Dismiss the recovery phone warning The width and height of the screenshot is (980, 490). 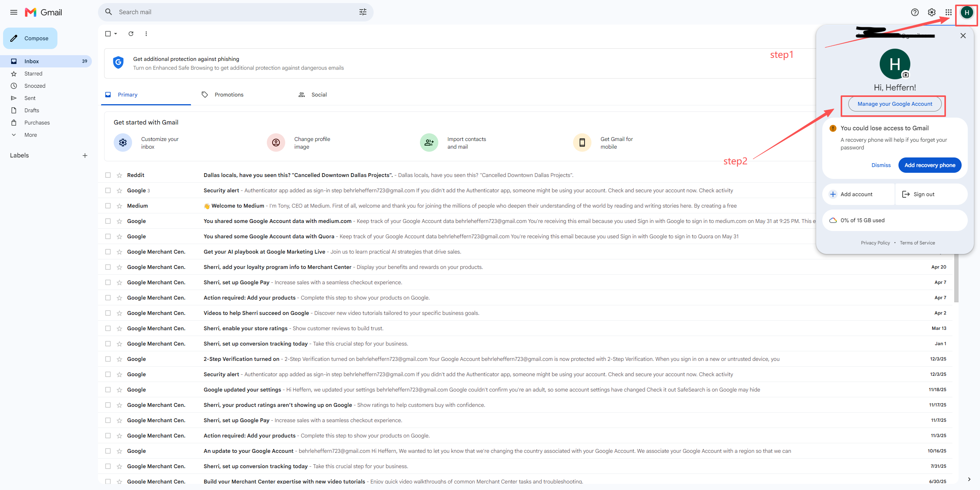(881, 165)
